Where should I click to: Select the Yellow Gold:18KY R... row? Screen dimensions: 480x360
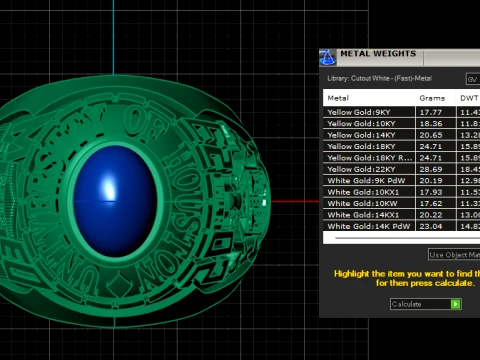[x=401, y=158]
